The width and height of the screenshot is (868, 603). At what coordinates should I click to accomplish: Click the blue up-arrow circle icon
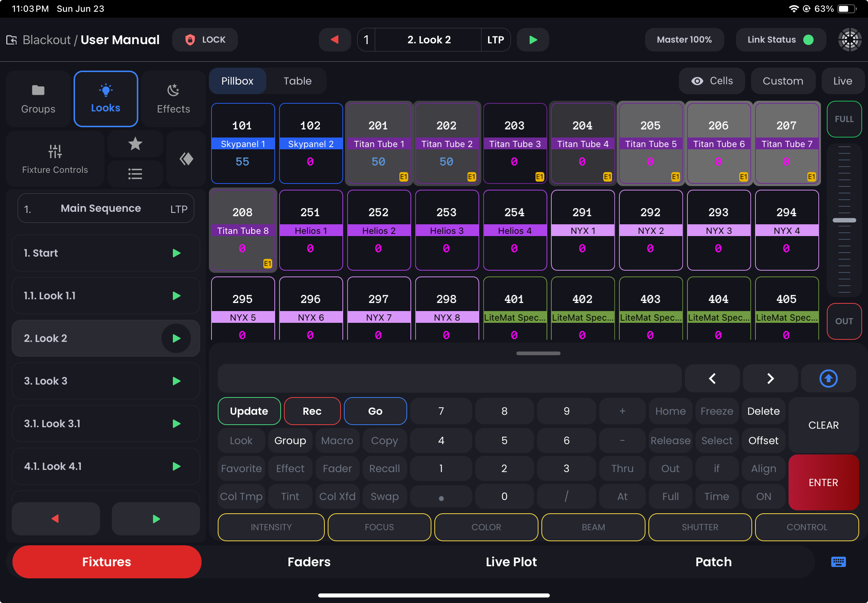pyautogui.click(x=828, y=379)
